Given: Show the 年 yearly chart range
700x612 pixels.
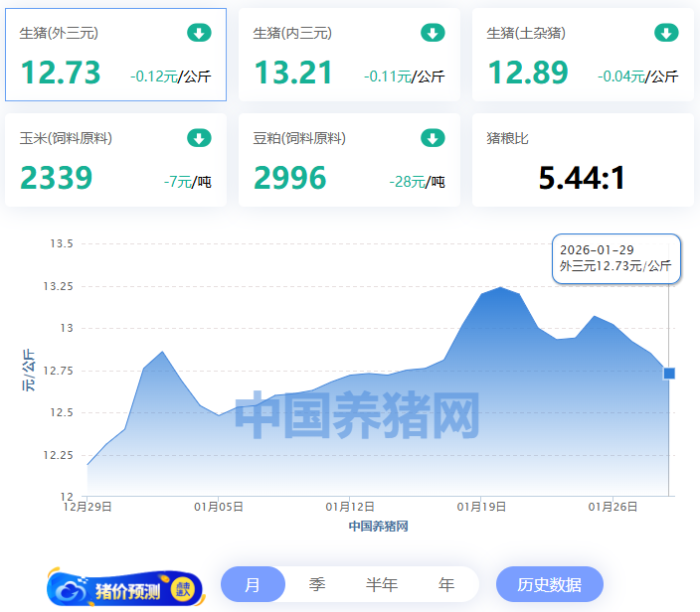Looking at the screenshot, I should [x=446, y=585].
